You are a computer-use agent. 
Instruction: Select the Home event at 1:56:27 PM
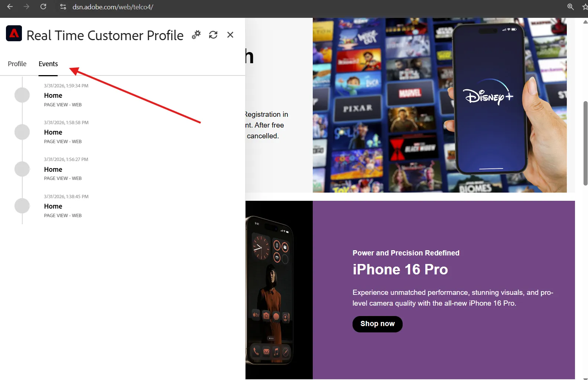53,170
